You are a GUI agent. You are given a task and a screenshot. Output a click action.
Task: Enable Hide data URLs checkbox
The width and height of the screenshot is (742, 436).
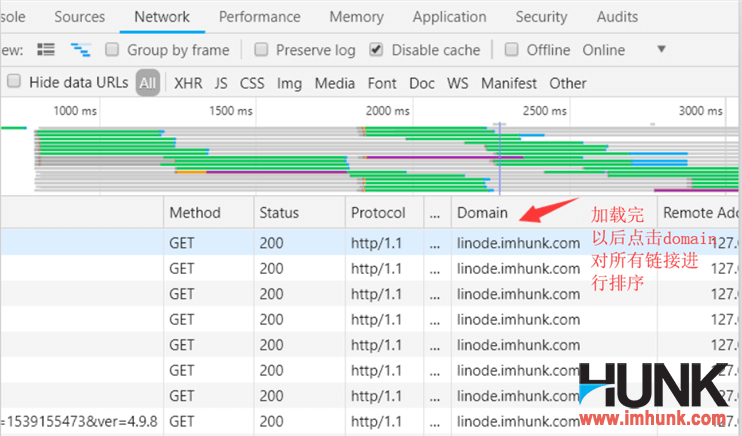click(14, 83)
